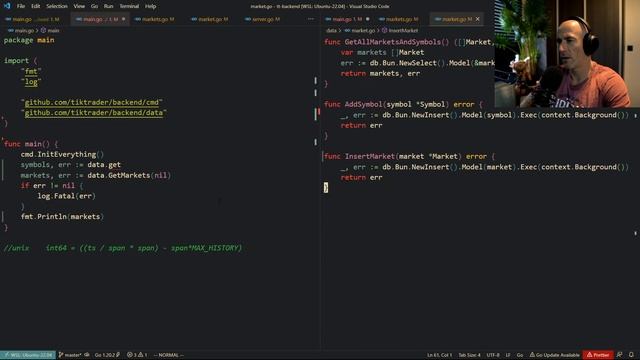Open the warnings count in status bar
Screen dimensions: 640x360
(x=142, y=355)
